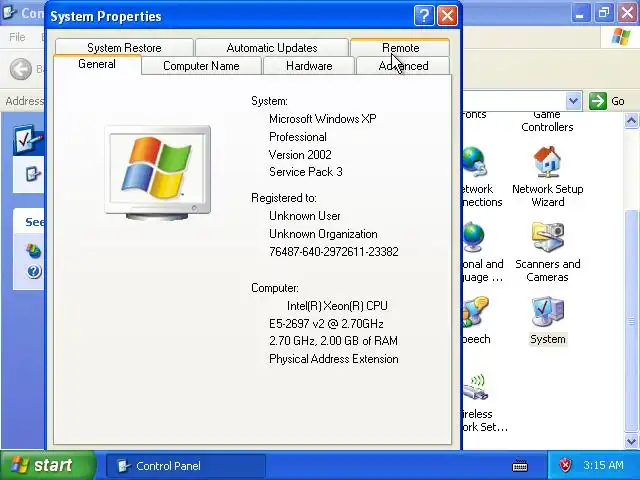The height and width of the screenshot is (480, 640).
Task: Click the Start button
Action: click(x=47, y=465)
